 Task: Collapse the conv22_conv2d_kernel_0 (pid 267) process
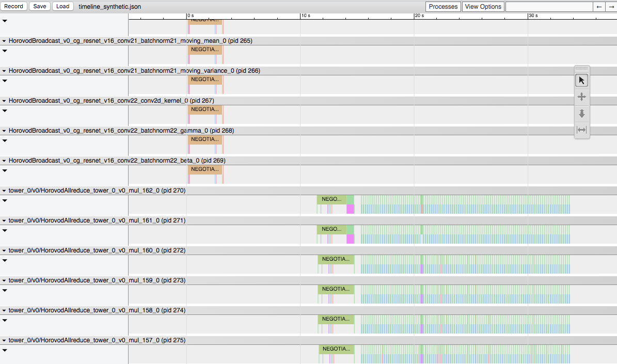click(4, 101)
